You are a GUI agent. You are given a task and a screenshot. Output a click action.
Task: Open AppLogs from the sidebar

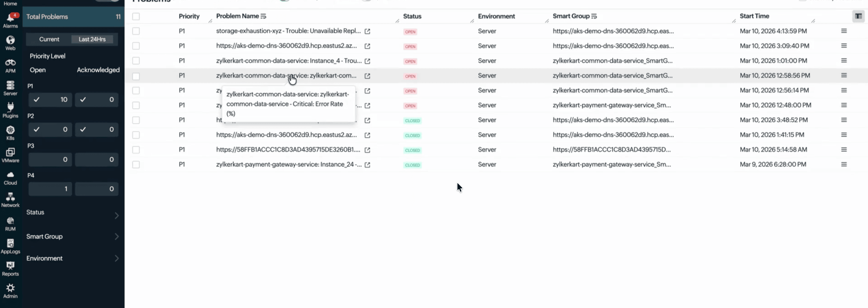(10, 246)
